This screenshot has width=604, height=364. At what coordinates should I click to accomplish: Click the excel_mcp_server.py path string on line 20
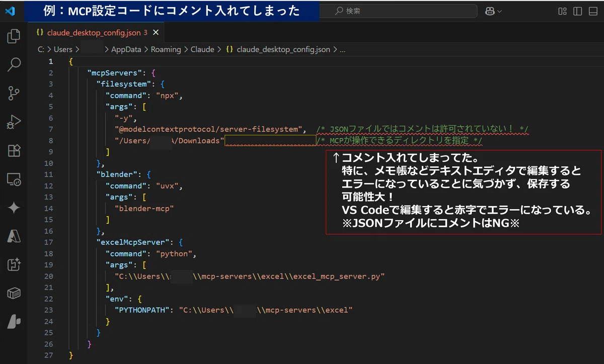pos(250,276)
